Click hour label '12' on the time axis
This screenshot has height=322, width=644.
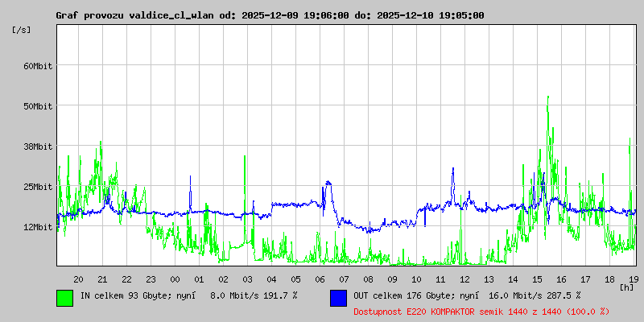click(x=465, y=279)
